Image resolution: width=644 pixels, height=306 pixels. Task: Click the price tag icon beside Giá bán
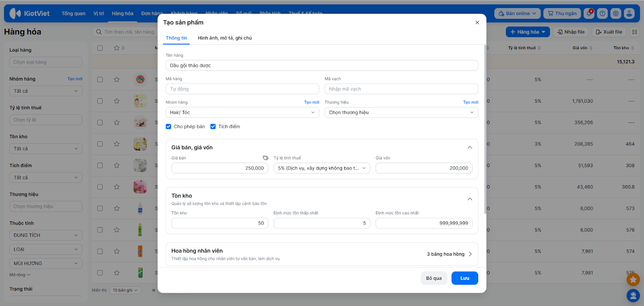pyautogui.click(x=265, y=158)
